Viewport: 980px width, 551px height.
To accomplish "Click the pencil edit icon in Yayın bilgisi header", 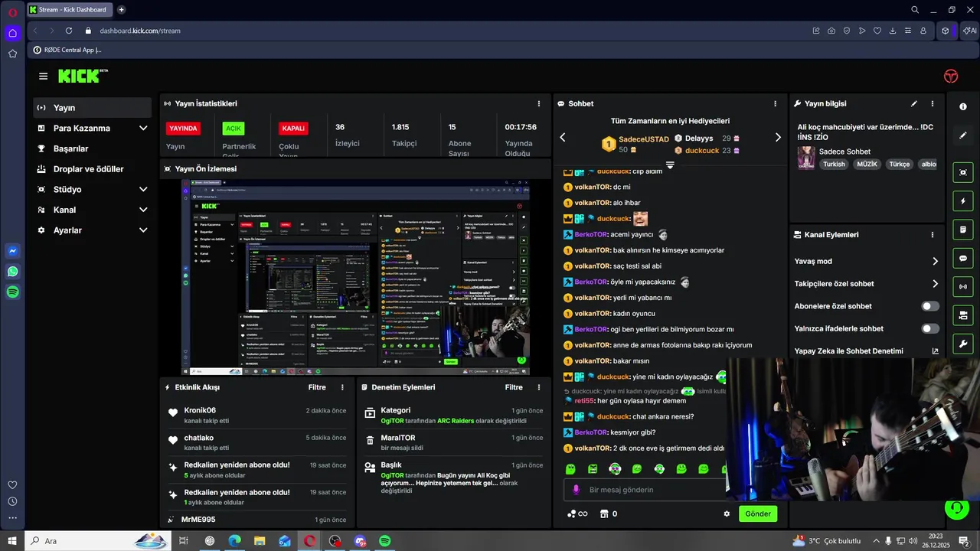I will [x=913, y=103].
